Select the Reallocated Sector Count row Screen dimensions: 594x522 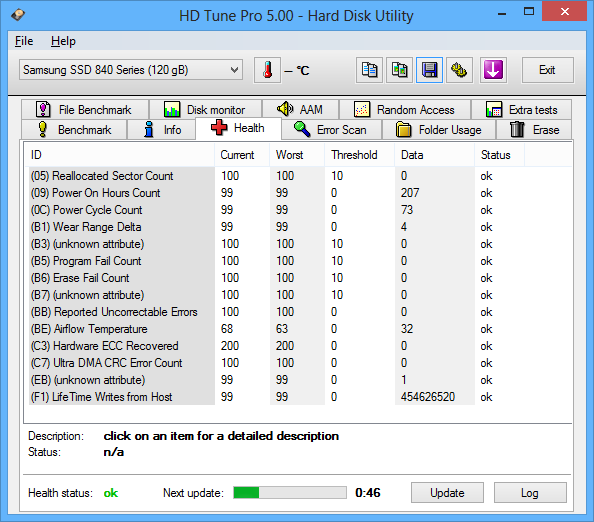tap(276, 176)
